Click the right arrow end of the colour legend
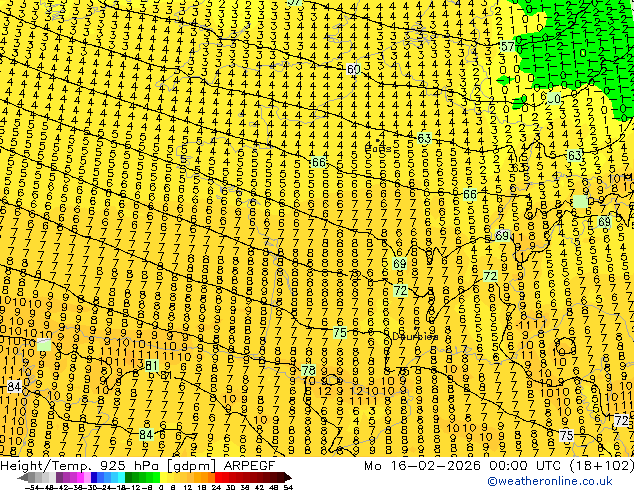 (287, 477)
